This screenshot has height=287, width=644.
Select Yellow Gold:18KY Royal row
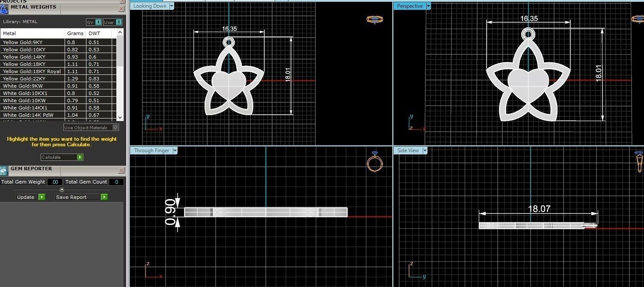[x=58, y=71]
